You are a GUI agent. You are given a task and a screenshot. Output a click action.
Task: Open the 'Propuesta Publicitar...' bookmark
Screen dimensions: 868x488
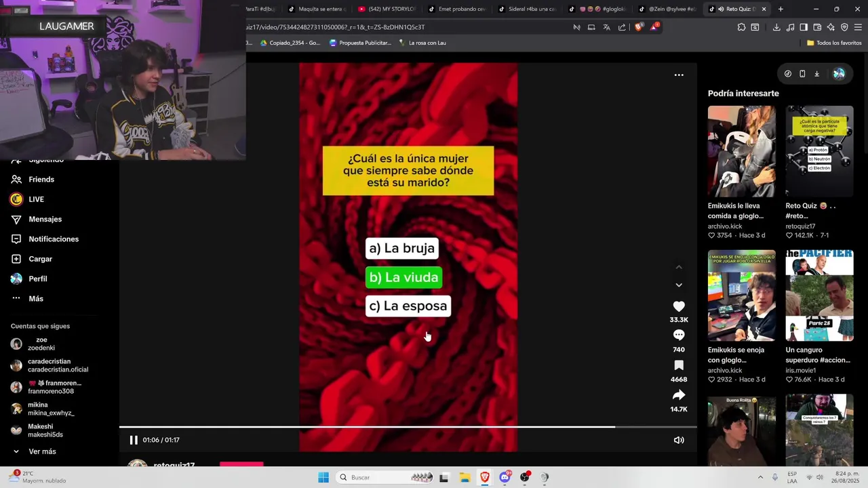(360, 43)
